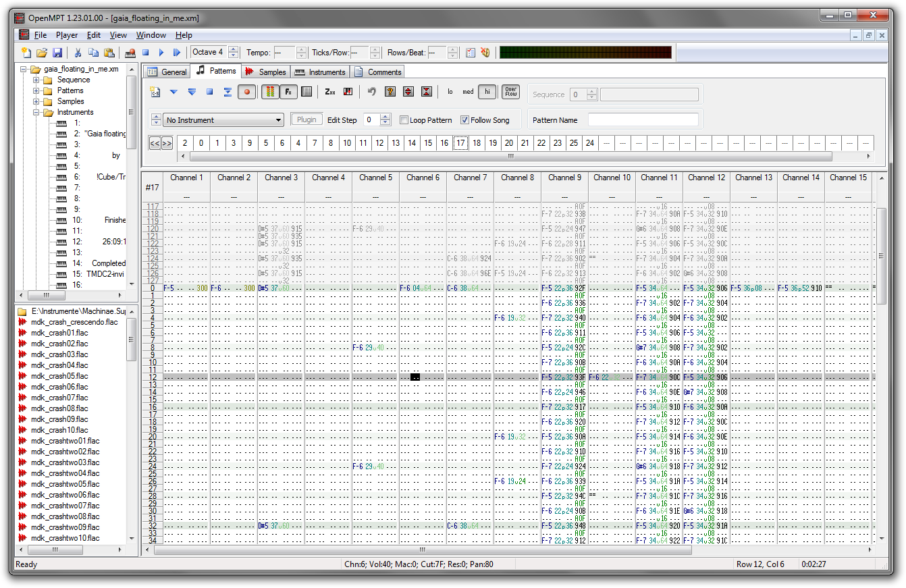Image resolution: width=906 pixels, height=588 pixels.
Task: Collapse the Instruments tree folder
Action: pos(36,112)
